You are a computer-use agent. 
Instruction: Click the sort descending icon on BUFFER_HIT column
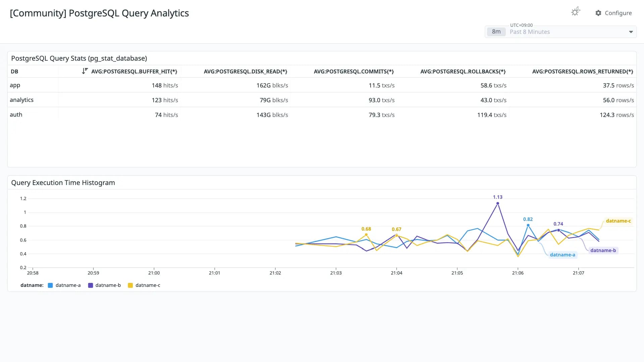pyautogui.click(x=85, y=71)
